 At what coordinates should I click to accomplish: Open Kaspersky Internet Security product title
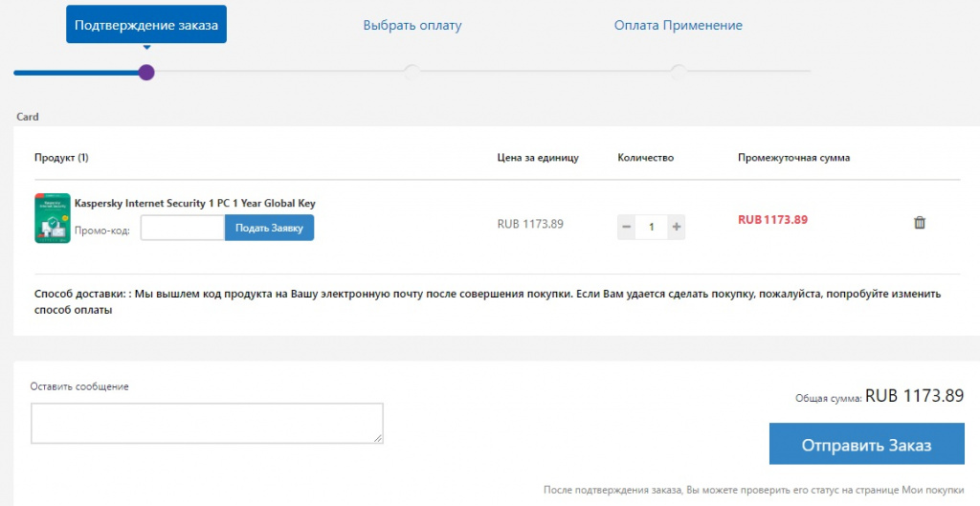coord(195,203)
